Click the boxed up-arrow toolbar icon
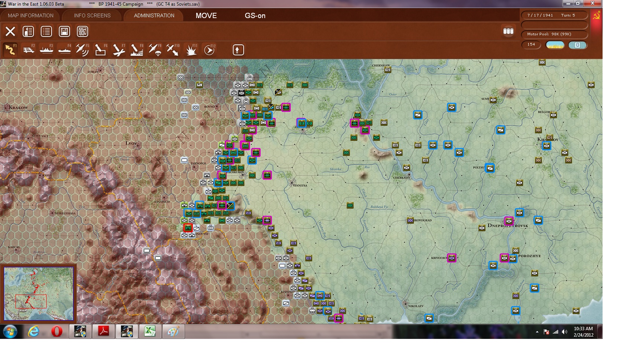The image size is (644, 363). 238,50
